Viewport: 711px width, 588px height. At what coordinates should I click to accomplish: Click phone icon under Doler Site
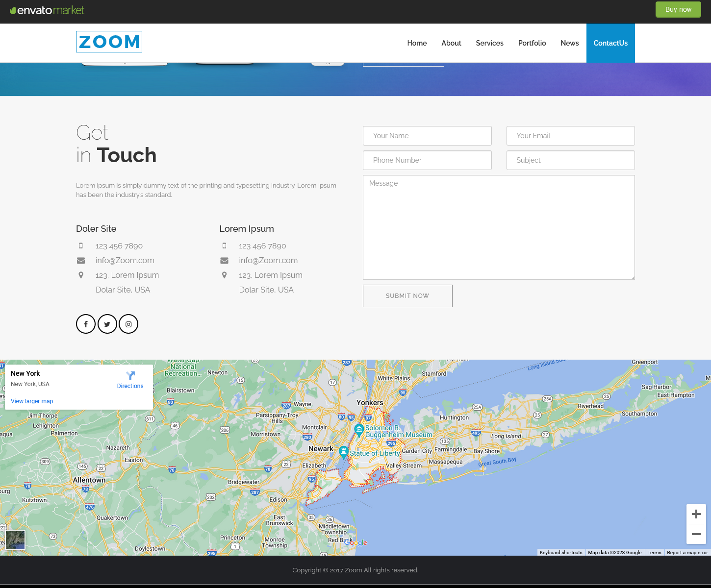pyautogui.click(x=81, y=245)
